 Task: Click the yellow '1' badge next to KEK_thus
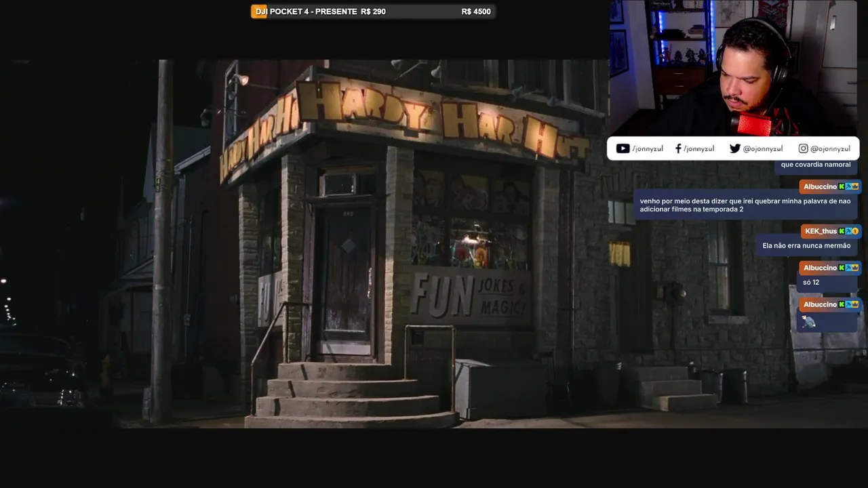click(855, 231)
